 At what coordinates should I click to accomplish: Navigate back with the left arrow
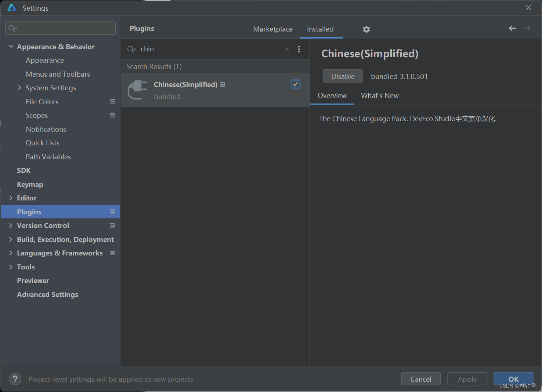point(512,28)
